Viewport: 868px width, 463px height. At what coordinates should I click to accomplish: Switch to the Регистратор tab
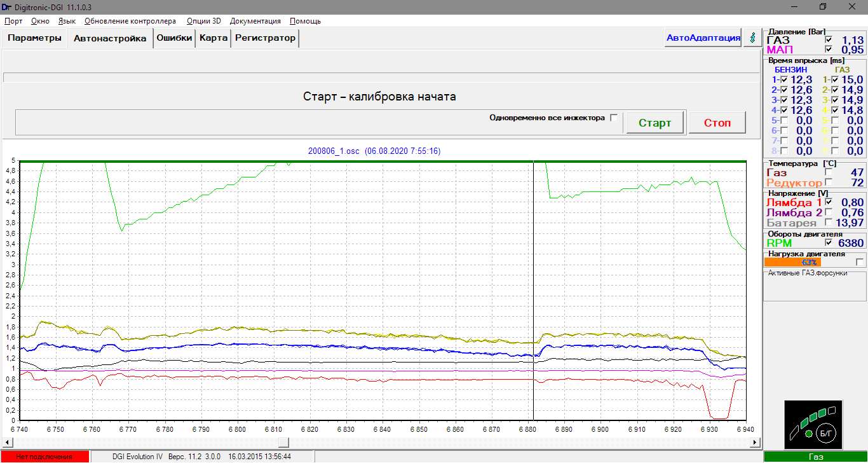[265, 38]
